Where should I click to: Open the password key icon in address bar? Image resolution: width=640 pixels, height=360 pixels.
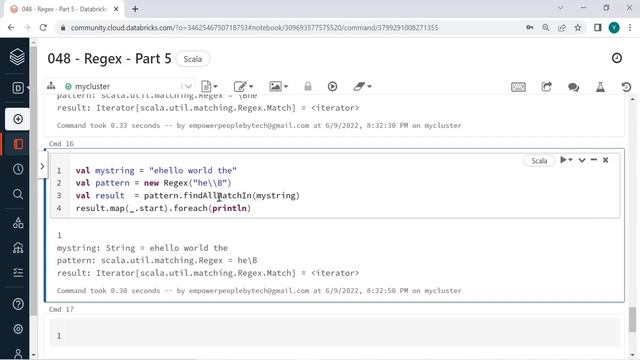pyautogui.click(x=529, y=28)
